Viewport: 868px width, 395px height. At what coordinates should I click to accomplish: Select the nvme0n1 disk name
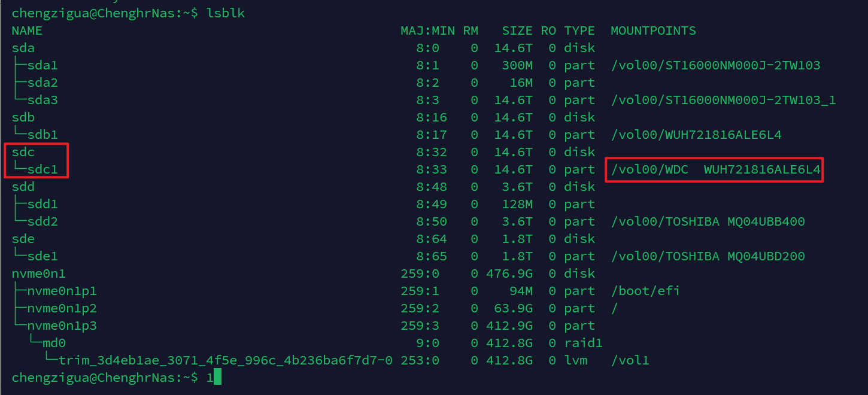(x=39, y=274)
